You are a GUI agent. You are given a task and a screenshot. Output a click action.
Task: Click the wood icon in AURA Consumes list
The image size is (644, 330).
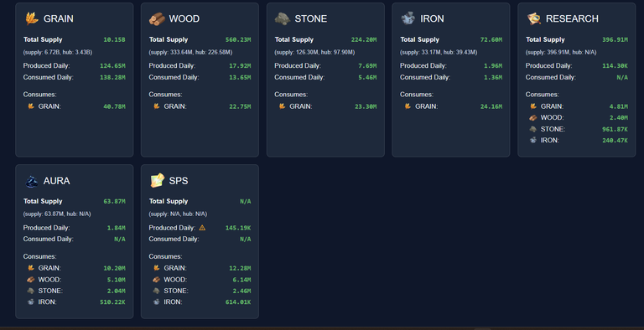(30, 280)
